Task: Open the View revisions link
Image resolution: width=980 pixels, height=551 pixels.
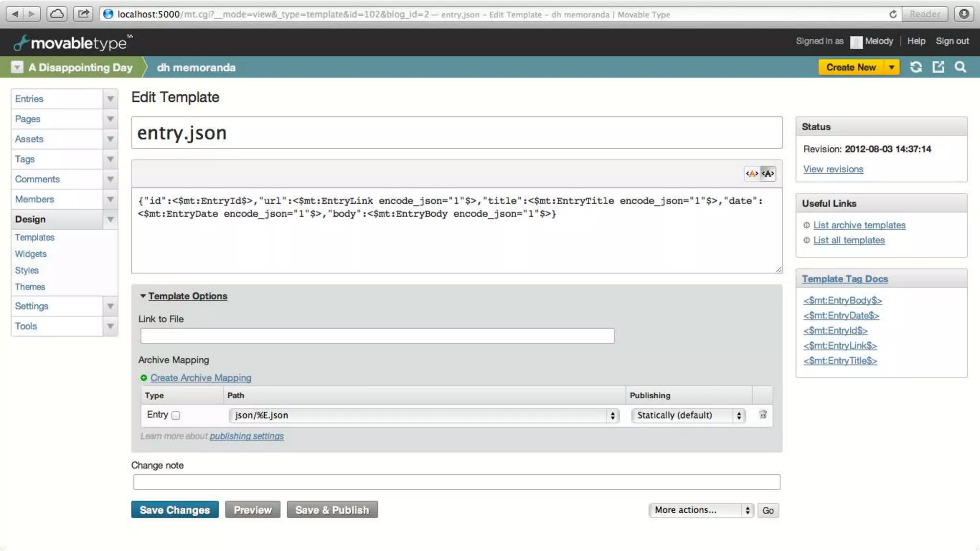Action: click(x=833, y=169)
